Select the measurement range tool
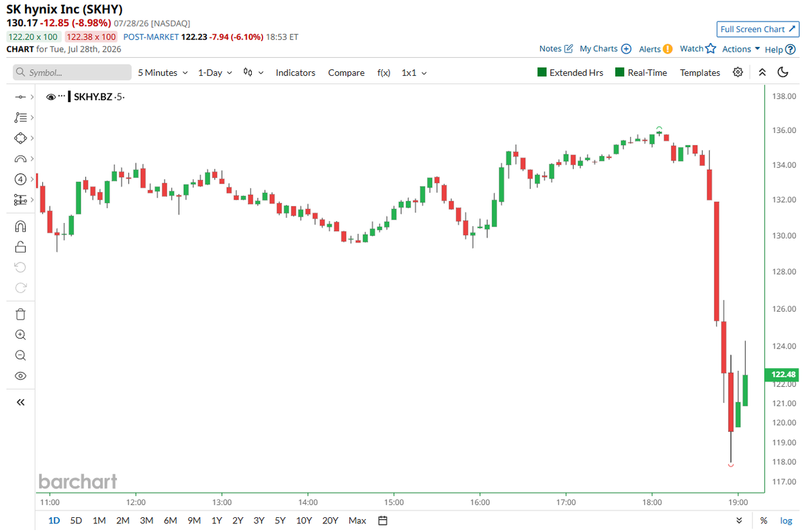 click(x=20, y=200)
